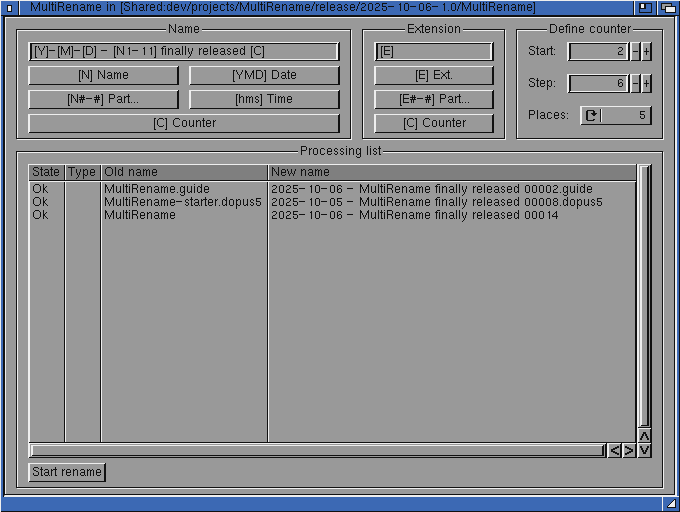Open the [N#-#] Part dialog

(x=103, y=99)
